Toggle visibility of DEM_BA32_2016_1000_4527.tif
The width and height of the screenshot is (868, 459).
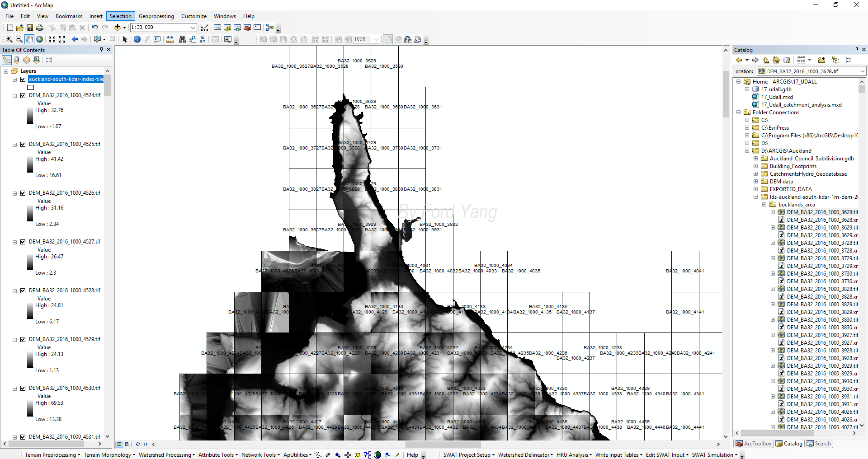click(23, 242)
